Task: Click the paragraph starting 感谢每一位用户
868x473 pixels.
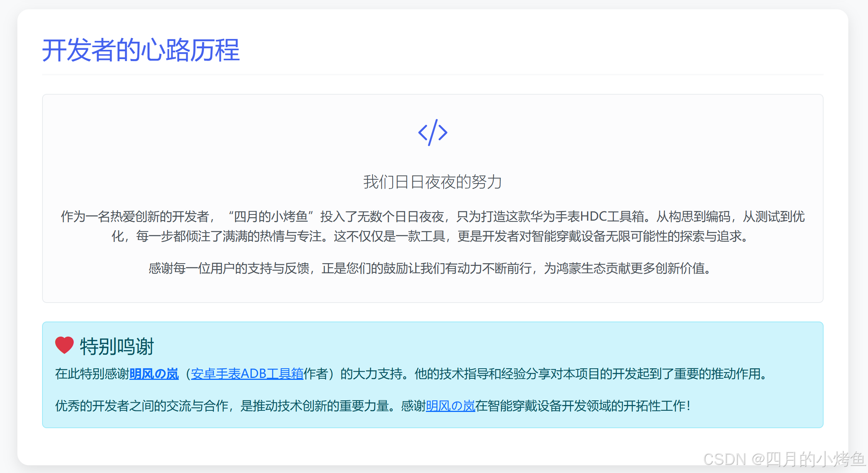Action: pyautogui.click(x=429, y=268)
